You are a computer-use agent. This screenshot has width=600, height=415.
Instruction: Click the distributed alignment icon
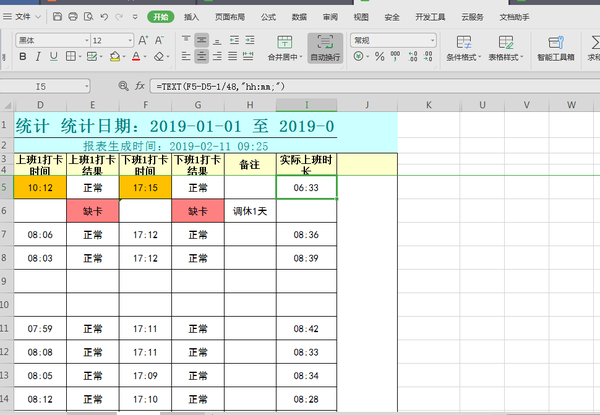coord(248,57)
